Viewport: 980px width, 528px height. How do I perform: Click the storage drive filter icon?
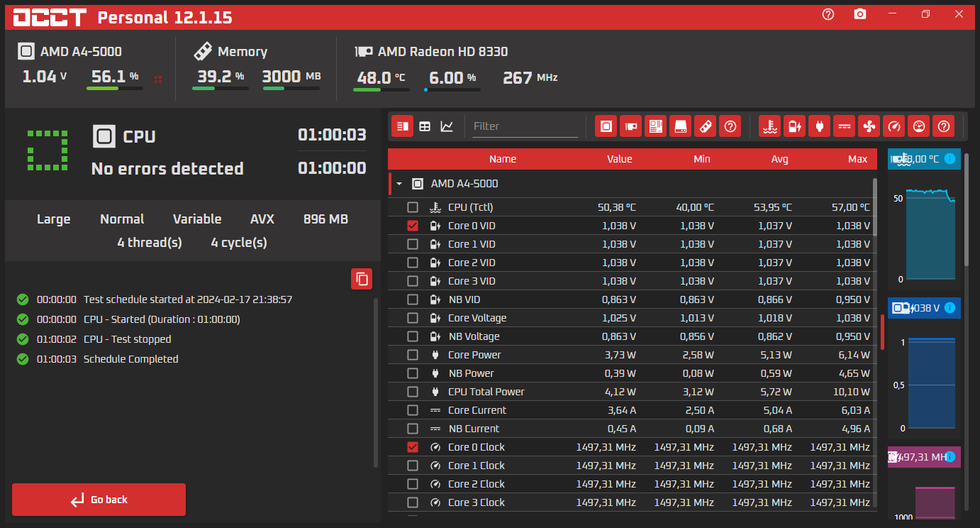pyautogui.click(x=680, y=126)
